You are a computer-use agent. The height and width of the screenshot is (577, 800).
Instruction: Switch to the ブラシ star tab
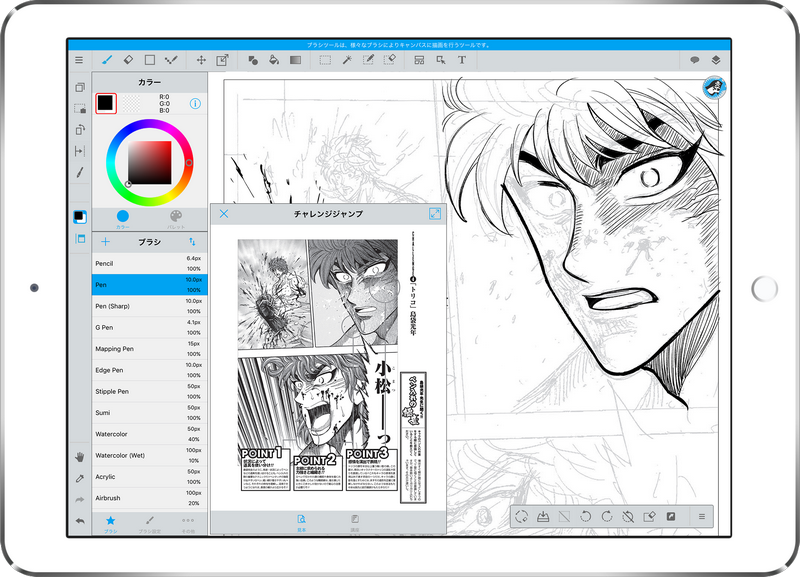[x=111, y=523]
